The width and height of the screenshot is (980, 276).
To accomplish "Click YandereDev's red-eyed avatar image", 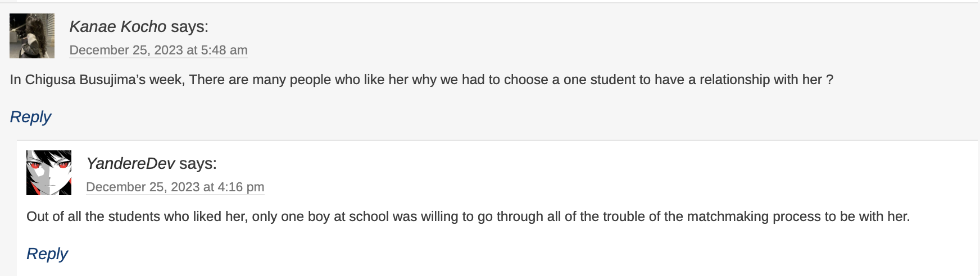I will pyautogui.click(x=49, y=173).
